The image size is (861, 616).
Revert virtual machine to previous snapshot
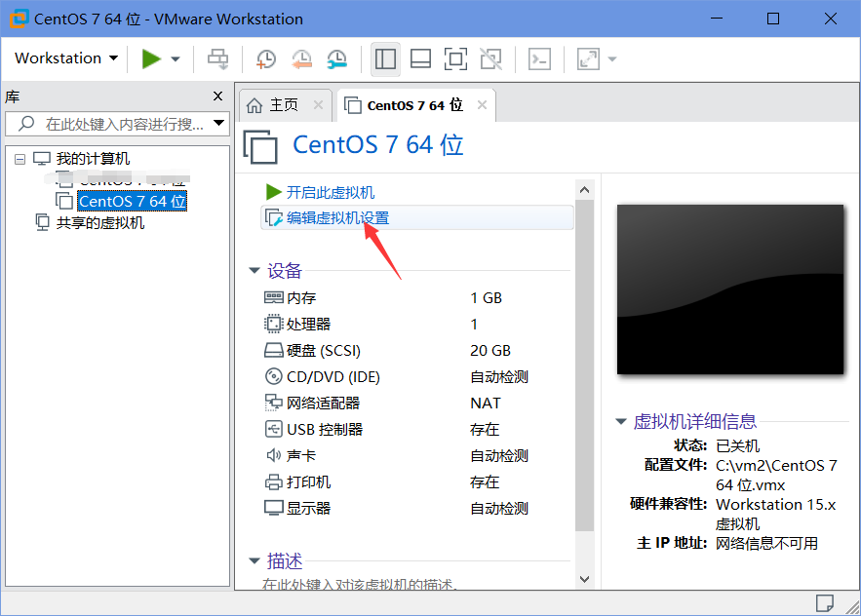(x=301, y=58)
